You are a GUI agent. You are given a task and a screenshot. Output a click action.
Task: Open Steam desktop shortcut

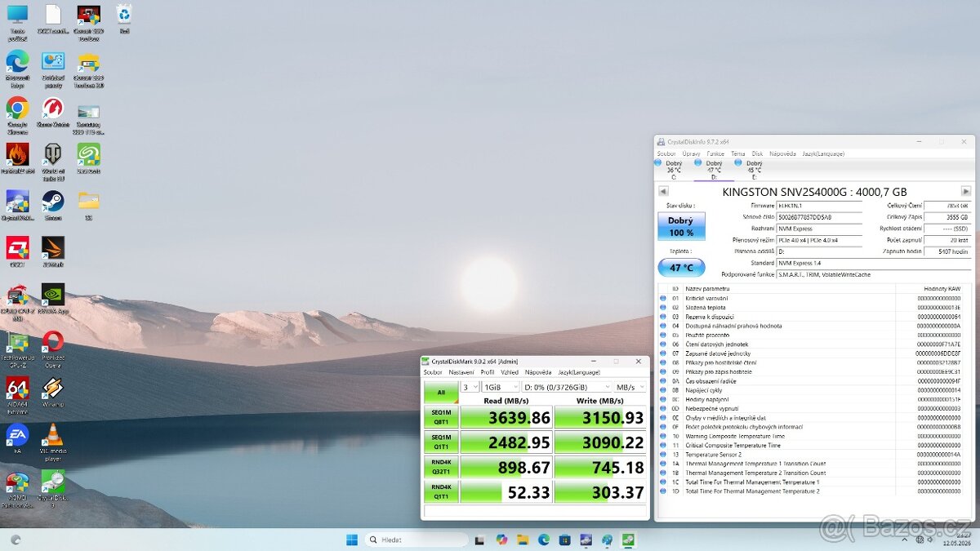(53, 205)
